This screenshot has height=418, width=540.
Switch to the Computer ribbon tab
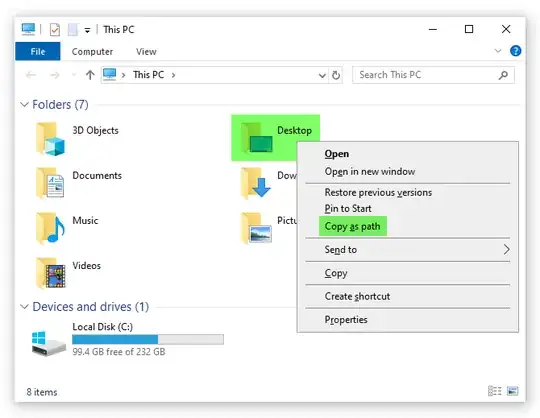pyautogui.click(x=92, y=52)
